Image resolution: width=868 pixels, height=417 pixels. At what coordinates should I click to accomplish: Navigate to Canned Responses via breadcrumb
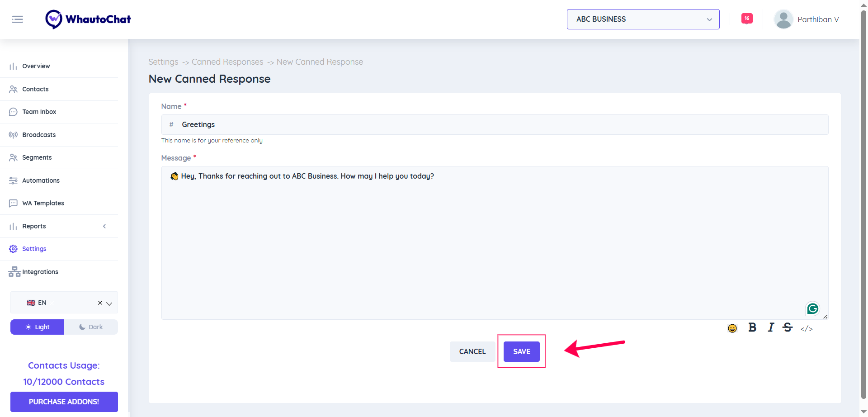[x=227, y=62]
